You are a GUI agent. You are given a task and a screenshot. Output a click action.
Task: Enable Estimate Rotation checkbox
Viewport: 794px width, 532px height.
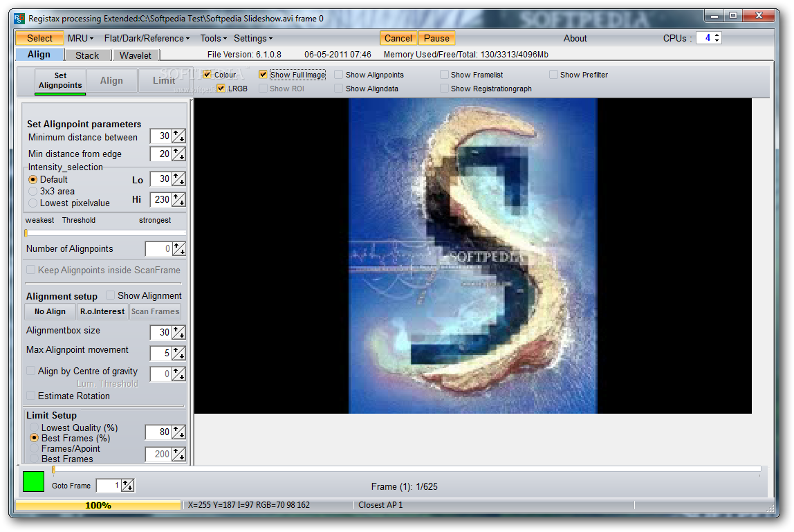coord(31,396)
